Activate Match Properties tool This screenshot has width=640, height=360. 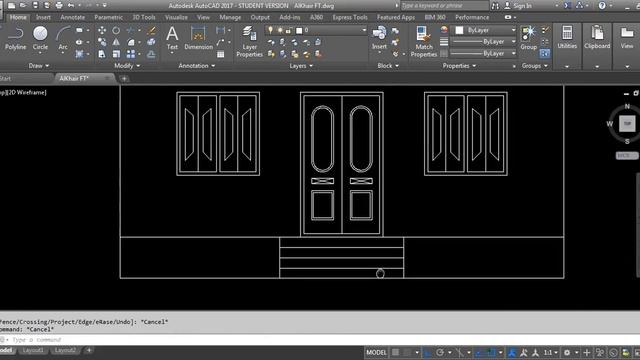(x=424, y=41)
